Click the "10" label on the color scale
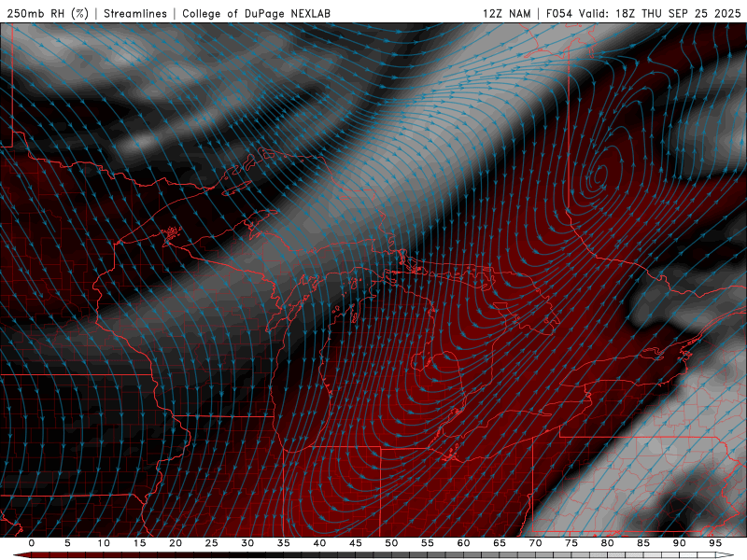Image resolution: width=747 pixels, height=560 pixels. (x=104, y=543)
